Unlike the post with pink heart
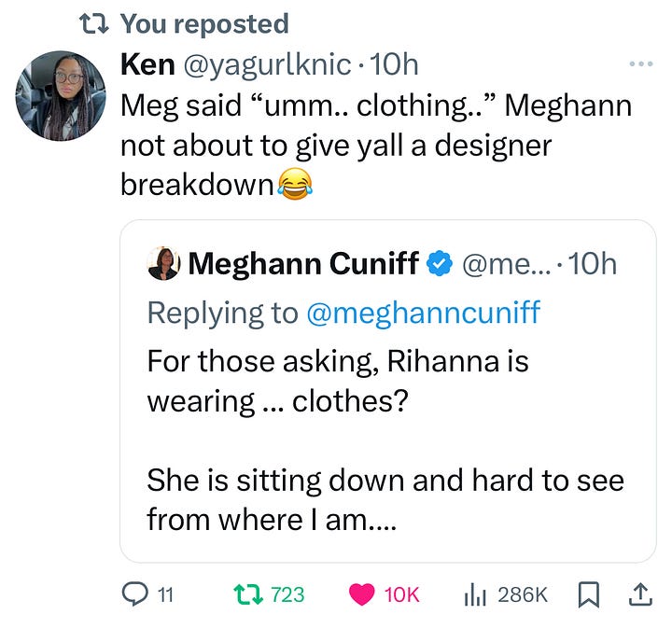 361,593
